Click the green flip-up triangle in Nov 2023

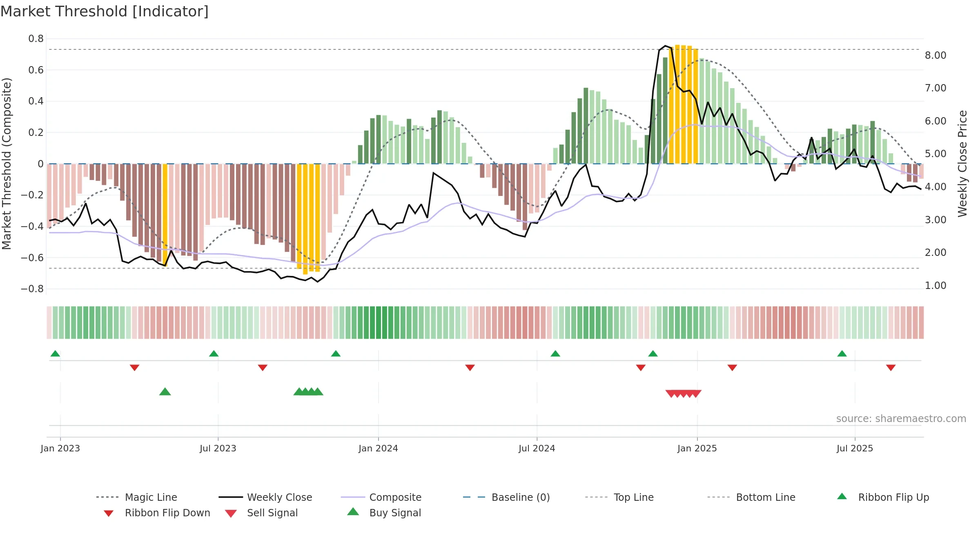tap(336, 353)
